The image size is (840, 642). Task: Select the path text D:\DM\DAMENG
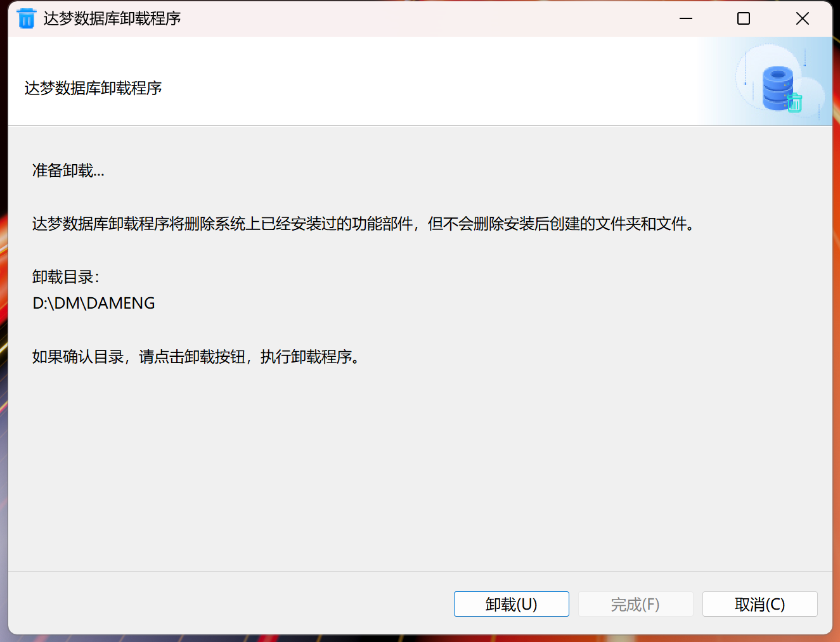94,304
